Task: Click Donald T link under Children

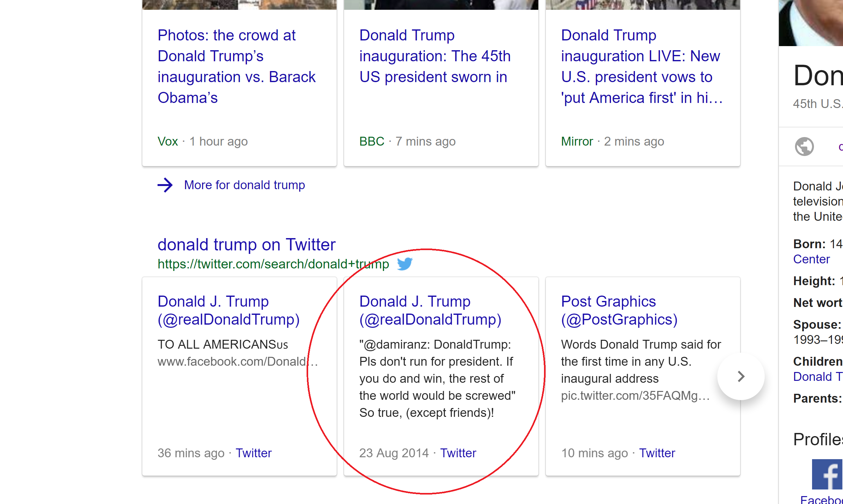Action: [817, 377]
